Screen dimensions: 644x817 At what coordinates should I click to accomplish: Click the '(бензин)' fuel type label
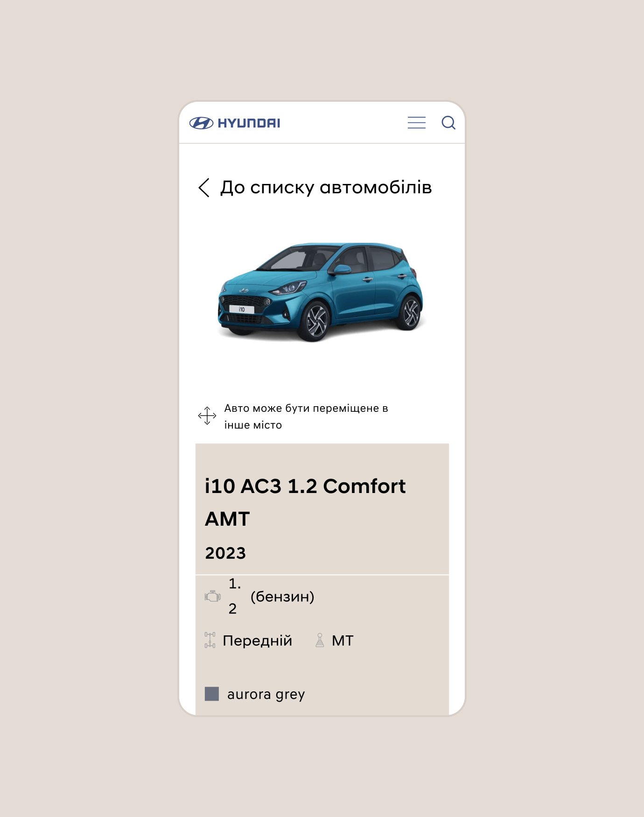[282, 597]
